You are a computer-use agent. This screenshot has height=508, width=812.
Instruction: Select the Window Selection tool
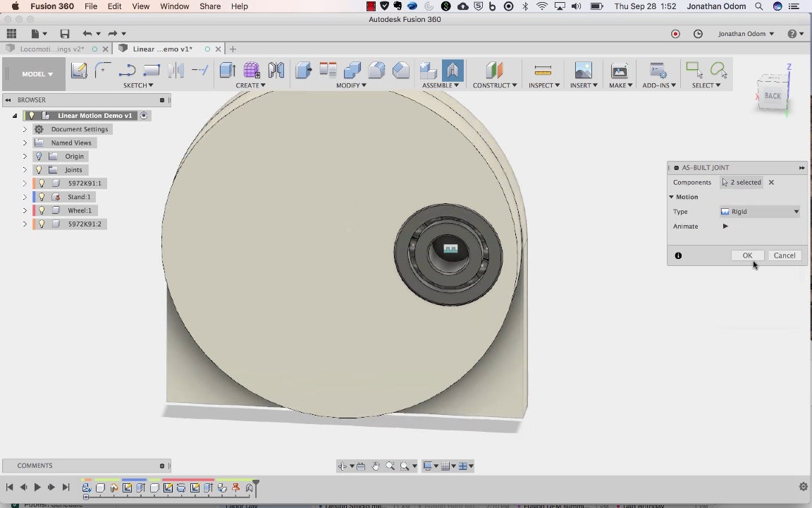click(x=694, y=69)
